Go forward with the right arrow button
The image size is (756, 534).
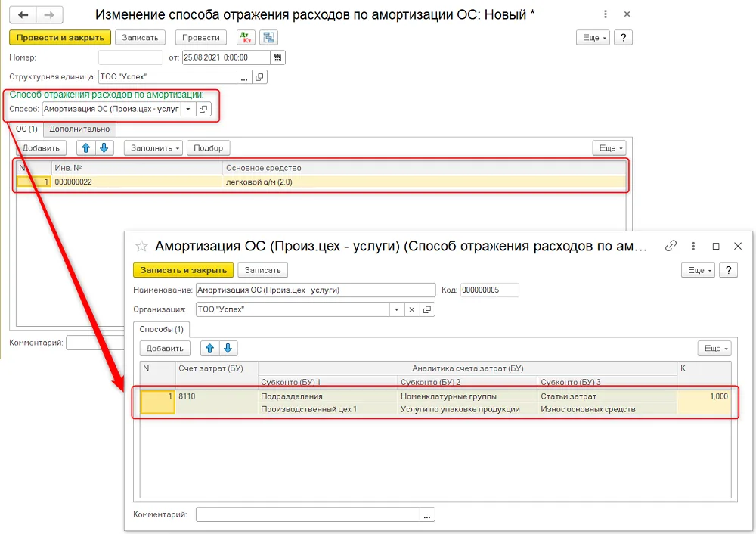pyautogui.click(x=49, y=15)
